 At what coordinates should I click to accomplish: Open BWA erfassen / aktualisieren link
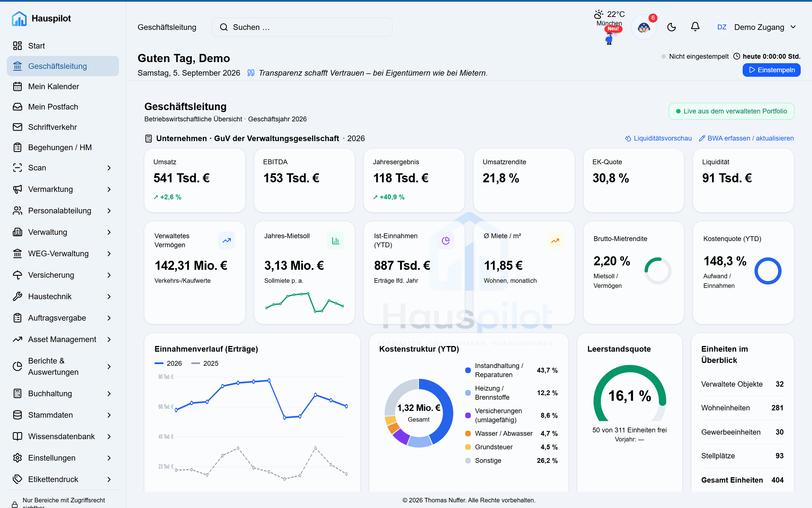pos(746,138)
